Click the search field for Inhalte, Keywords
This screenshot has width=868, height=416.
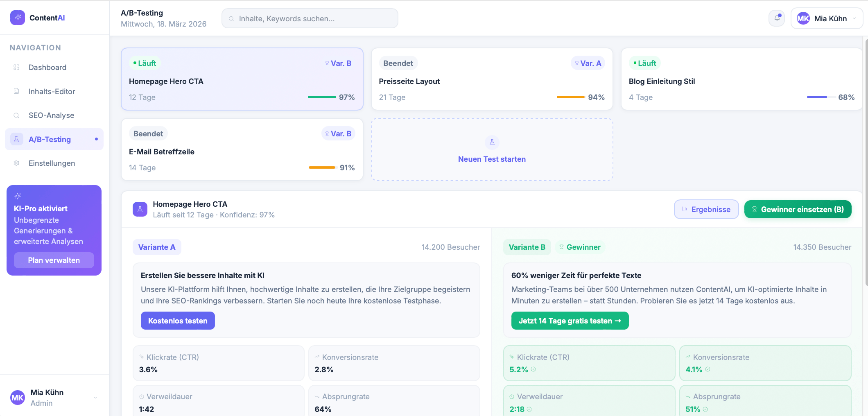point(310,18)
